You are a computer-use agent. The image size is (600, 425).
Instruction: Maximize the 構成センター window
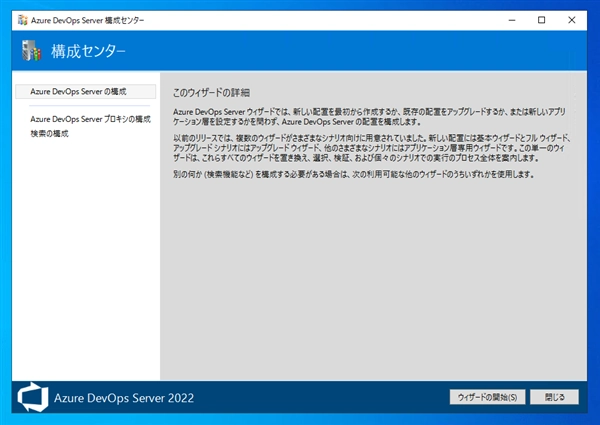[x=541, y=20]
